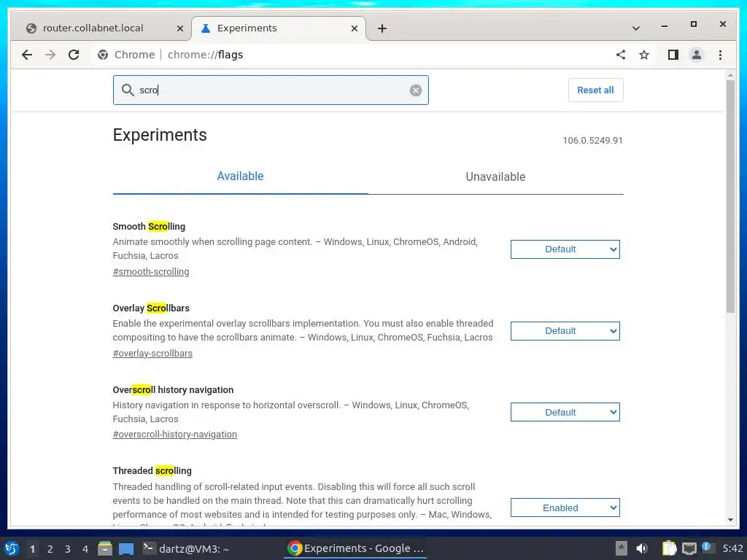
Task: Close the router.collabnet.local tab
Action: point(180,28)
